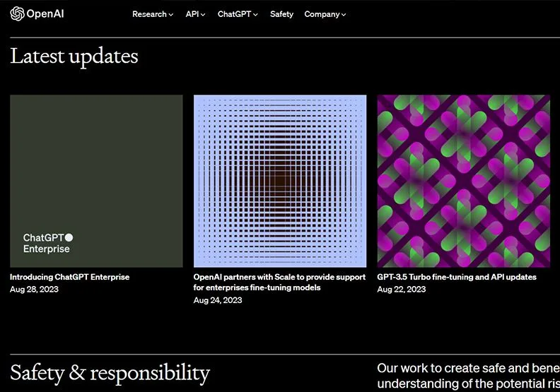
Task: Open the API menu
Action: tap(195, 14)
